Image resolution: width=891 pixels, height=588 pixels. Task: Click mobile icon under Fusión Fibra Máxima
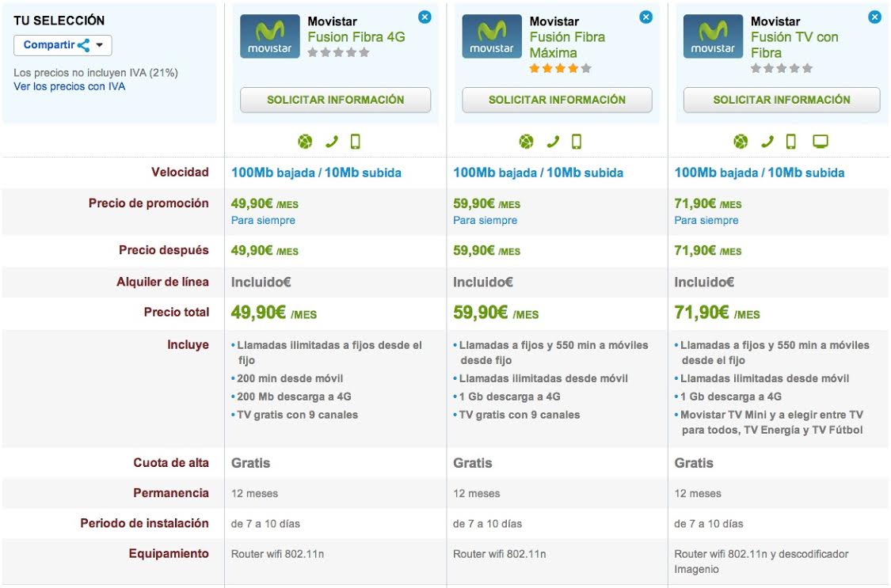(x=577, y=142)
